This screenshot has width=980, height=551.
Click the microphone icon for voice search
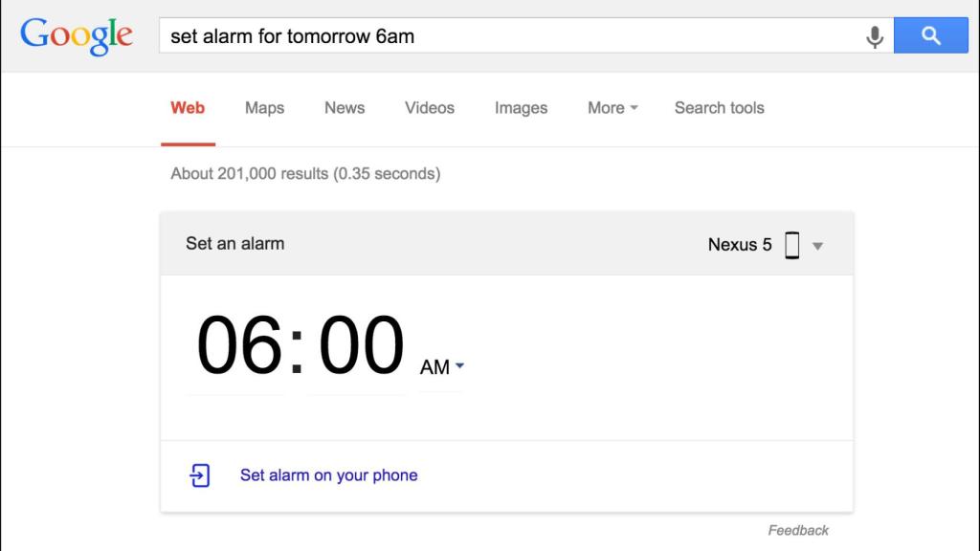874,35
